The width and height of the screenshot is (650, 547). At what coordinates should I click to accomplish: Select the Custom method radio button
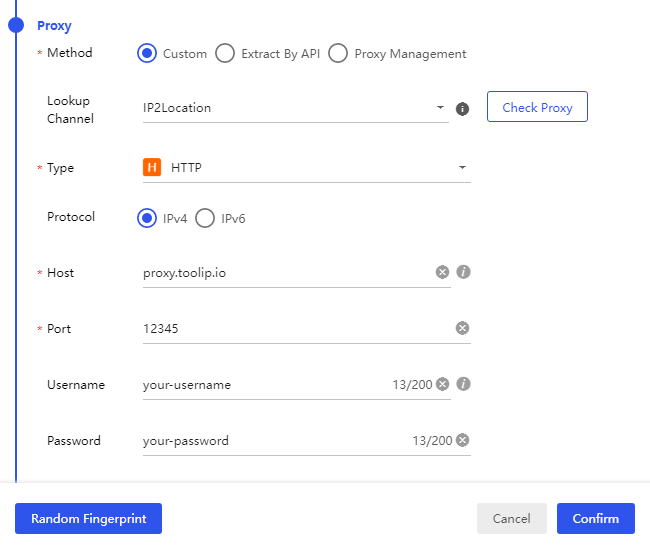(x=147, y=54)
